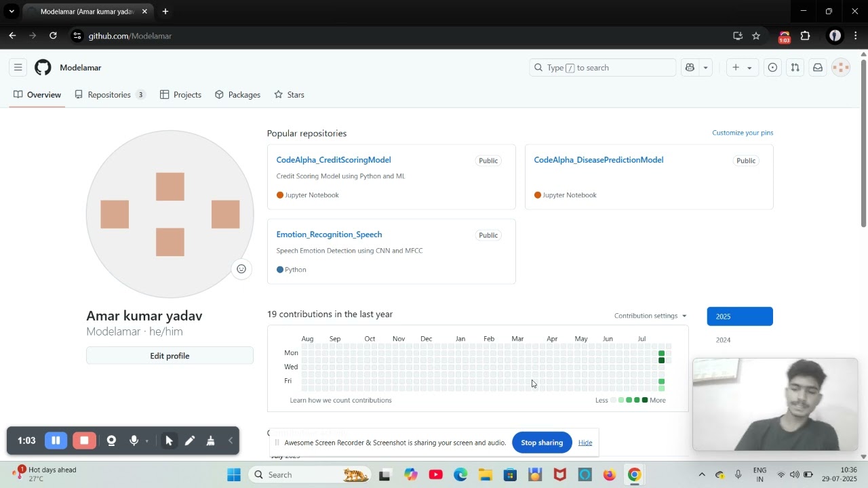Click the GitHub Octocat logo
The width and height of the screenshot is (868, 488).
[43, 67]
